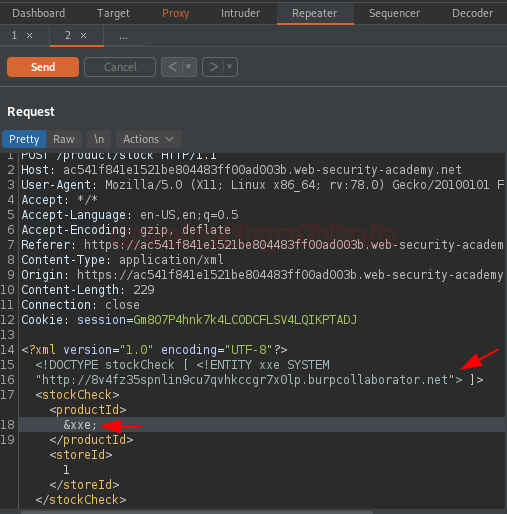Click the Host header line

pos(241,170)
